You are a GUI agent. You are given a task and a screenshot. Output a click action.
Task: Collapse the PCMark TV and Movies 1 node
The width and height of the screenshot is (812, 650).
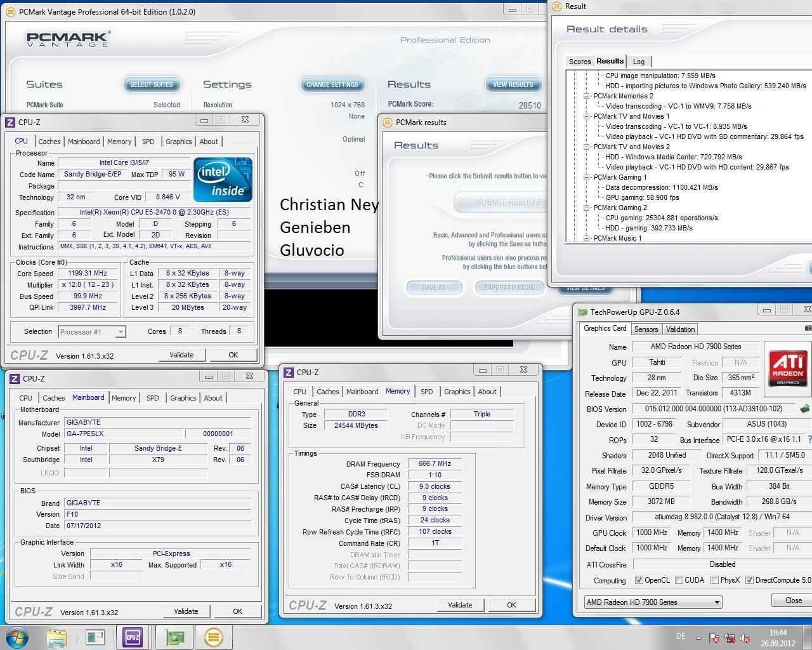coord(587,116)
